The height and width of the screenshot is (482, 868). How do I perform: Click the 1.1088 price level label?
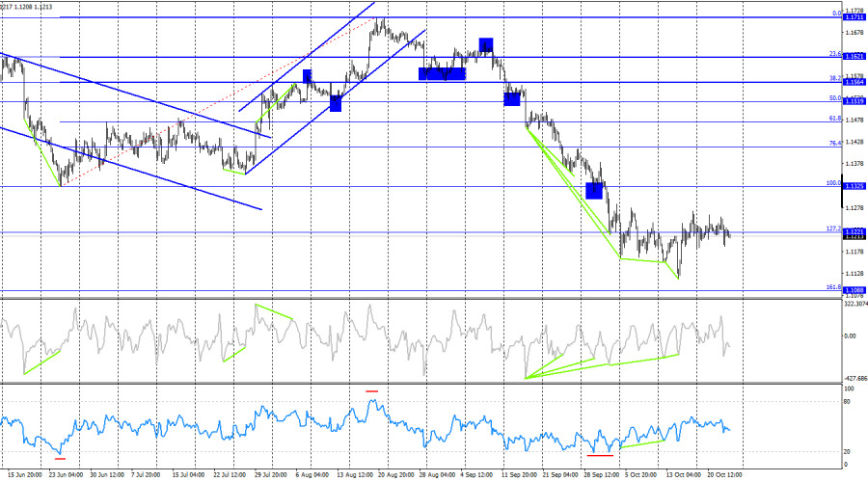click(x=854, y=290)
